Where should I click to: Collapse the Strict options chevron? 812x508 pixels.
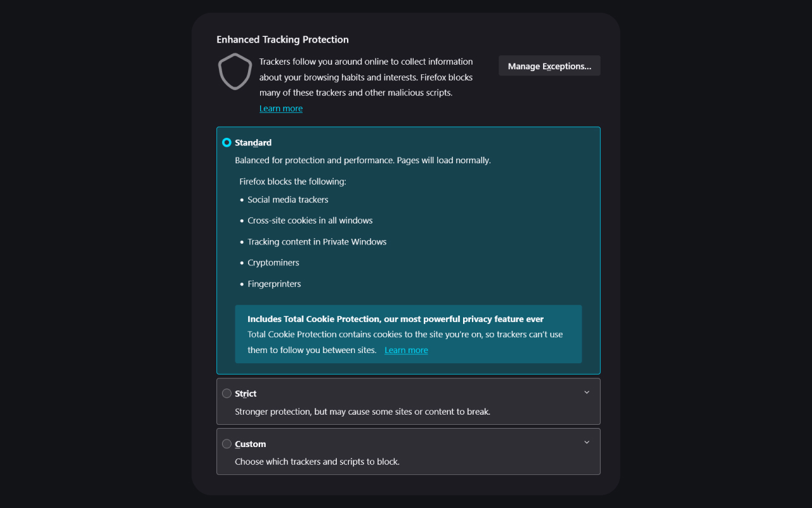pyautogui.click(x=587, y=392)
